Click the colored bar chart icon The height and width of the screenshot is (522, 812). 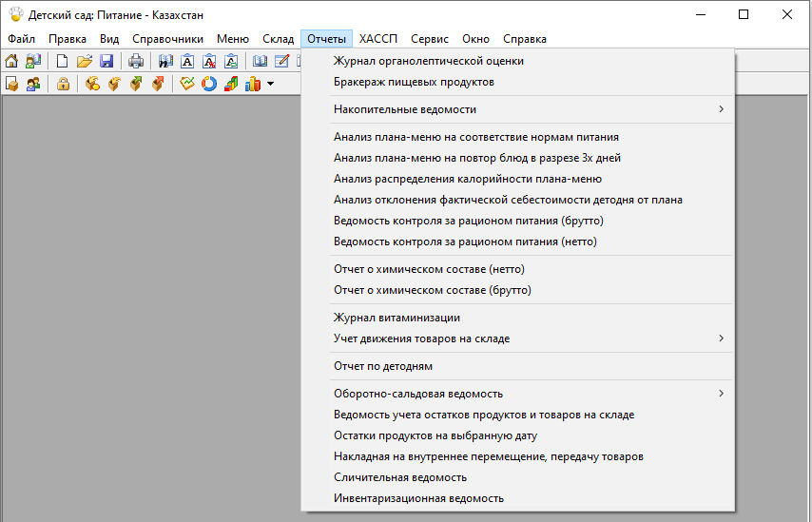point(253,84)
